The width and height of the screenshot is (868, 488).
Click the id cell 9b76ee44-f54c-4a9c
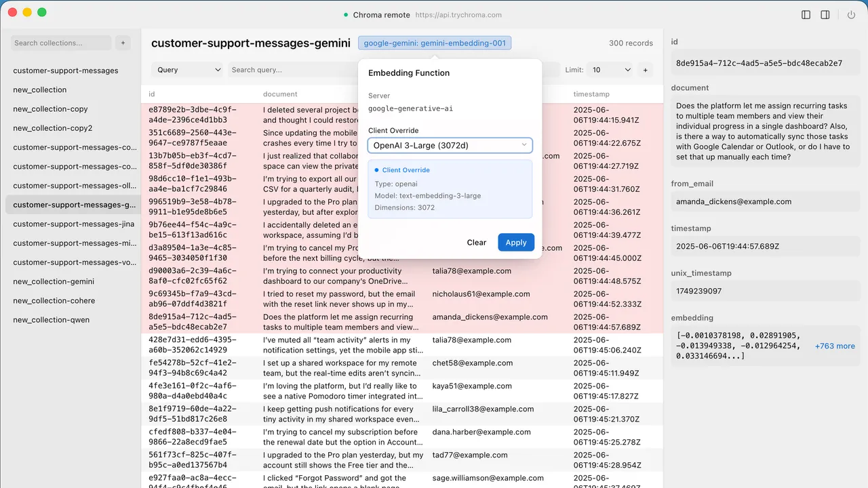[193, 230]
